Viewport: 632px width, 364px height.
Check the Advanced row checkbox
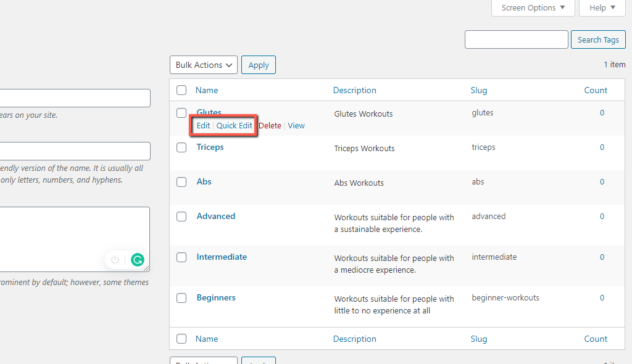pyautogui.click(x=181, y=217)
